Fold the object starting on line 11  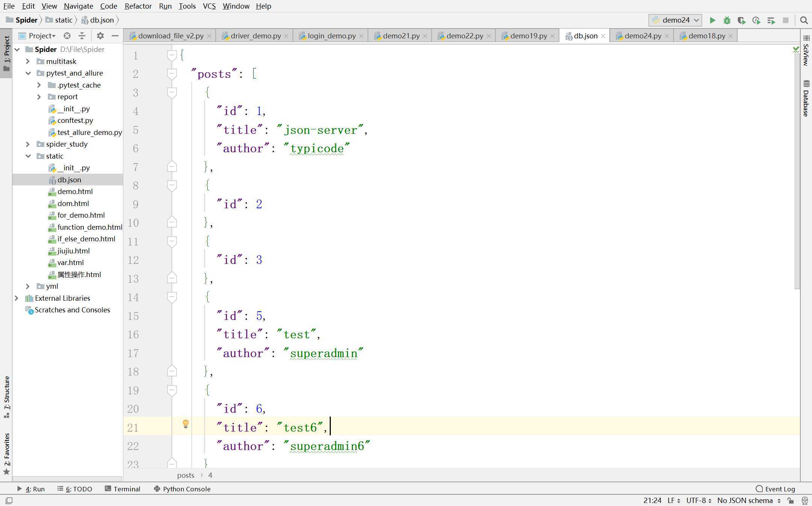tap(172, 241)
